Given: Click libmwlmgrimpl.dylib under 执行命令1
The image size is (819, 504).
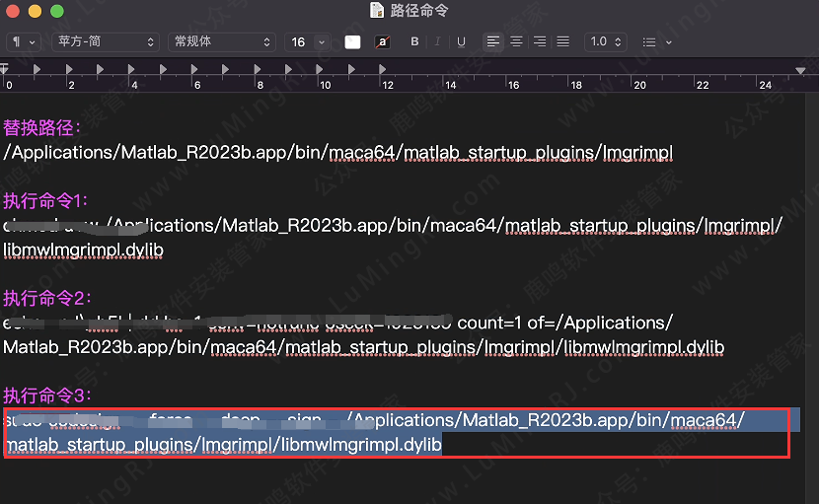Looking at the screenshot, I should coord(84,251).
